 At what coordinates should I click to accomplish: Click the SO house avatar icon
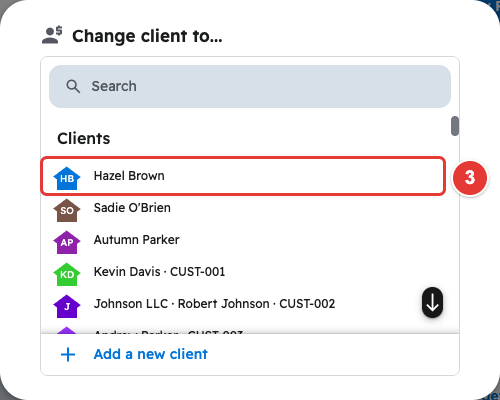coord(67,210)
